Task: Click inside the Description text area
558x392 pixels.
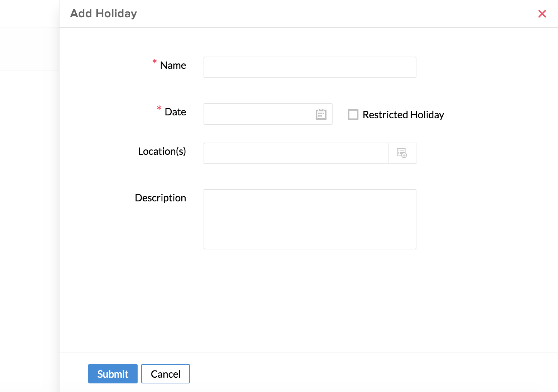Action: tap(310, 219)
